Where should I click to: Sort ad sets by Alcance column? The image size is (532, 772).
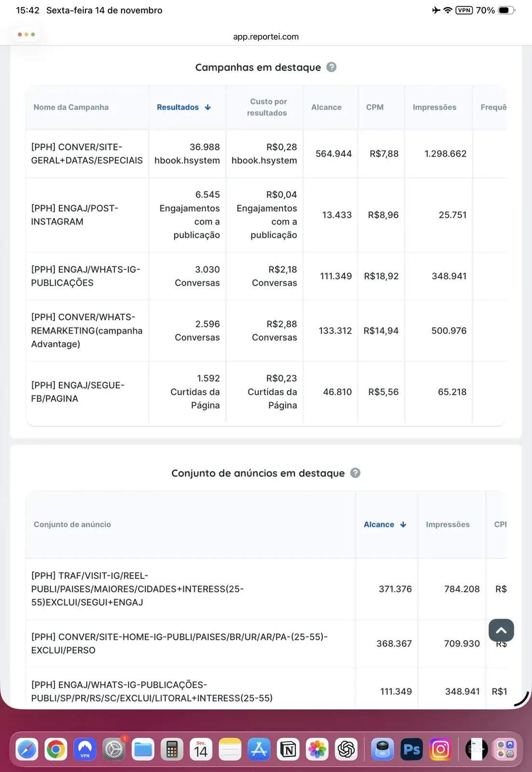pyautogui.click(x=385, y=524)
